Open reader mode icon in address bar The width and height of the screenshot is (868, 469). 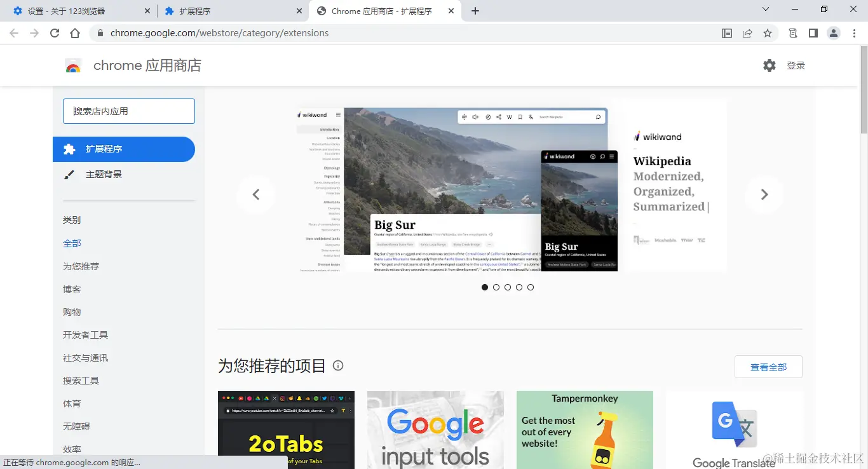pyautogui.click(x=727, y=33)
